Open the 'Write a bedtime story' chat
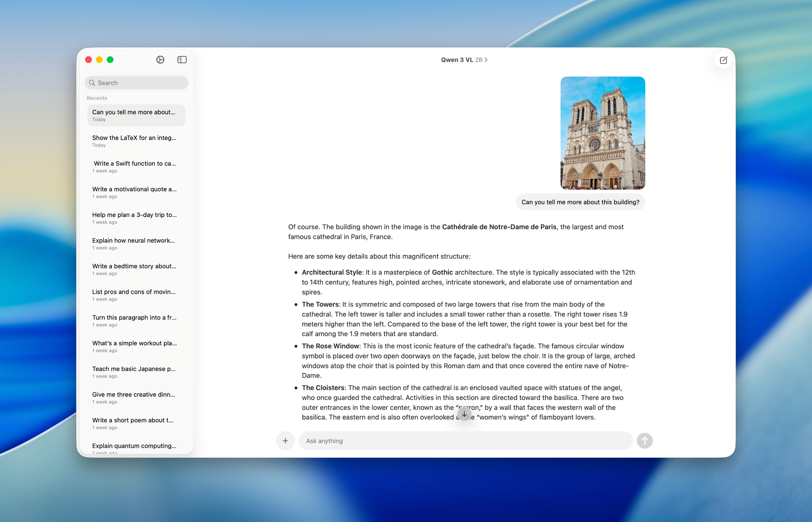The image size is (812, 522). coord(136,269)
